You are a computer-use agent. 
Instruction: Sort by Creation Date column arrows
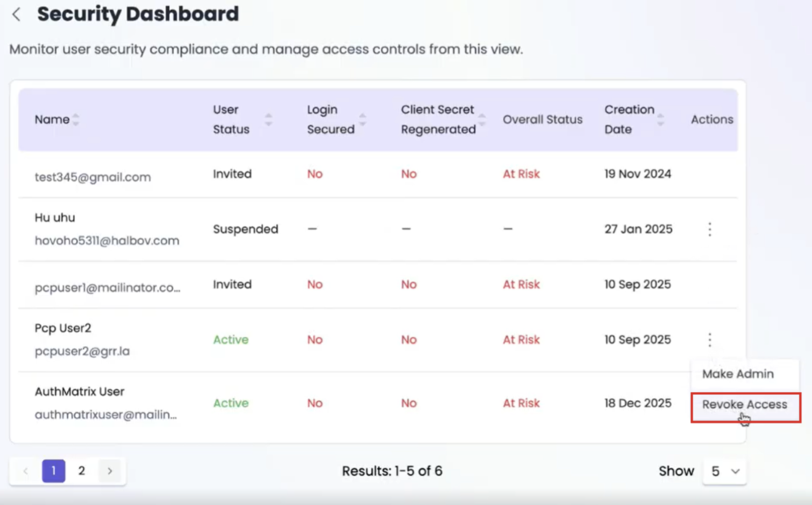(x=660, y=119)
